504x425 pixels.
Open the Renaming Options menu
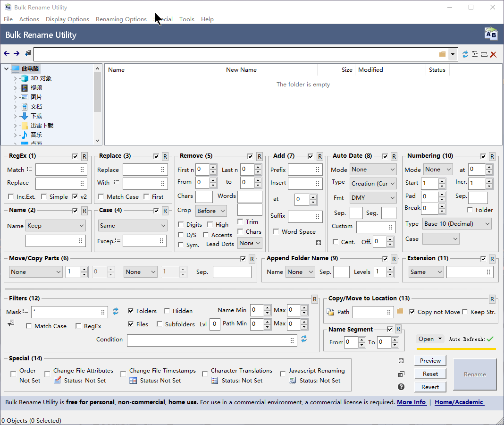[121, 19]
